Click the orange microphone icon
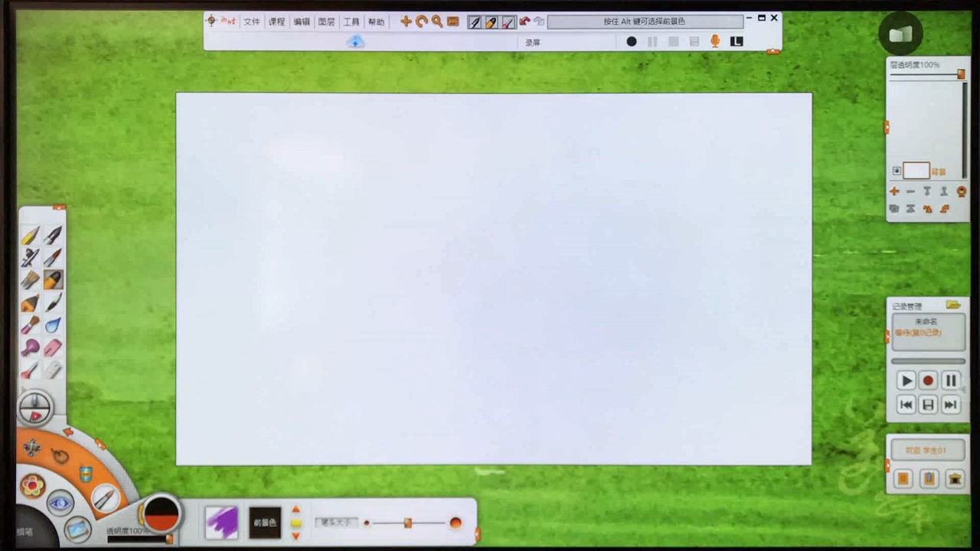 tap(715, 41)
